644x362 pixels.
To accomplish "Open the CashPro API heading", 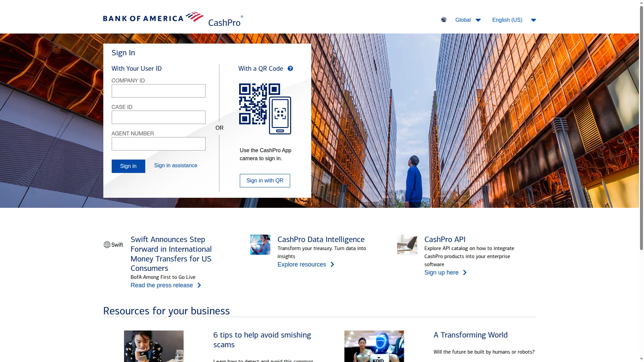I will click(445, 239).
